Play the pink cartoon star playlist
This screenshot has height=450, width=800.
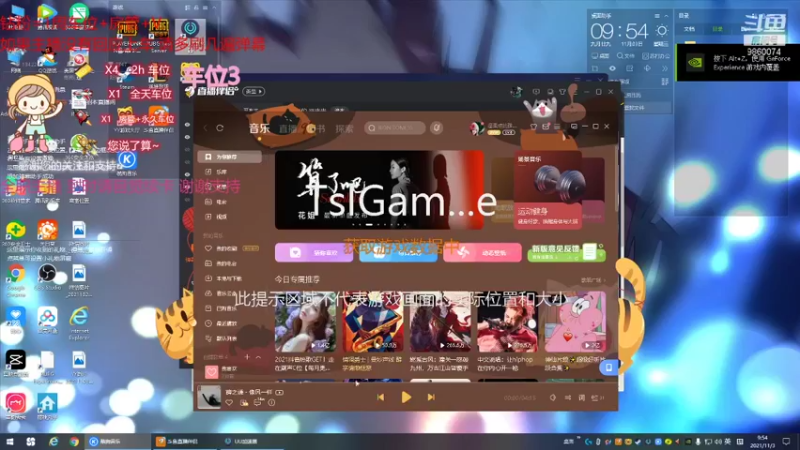575,322
